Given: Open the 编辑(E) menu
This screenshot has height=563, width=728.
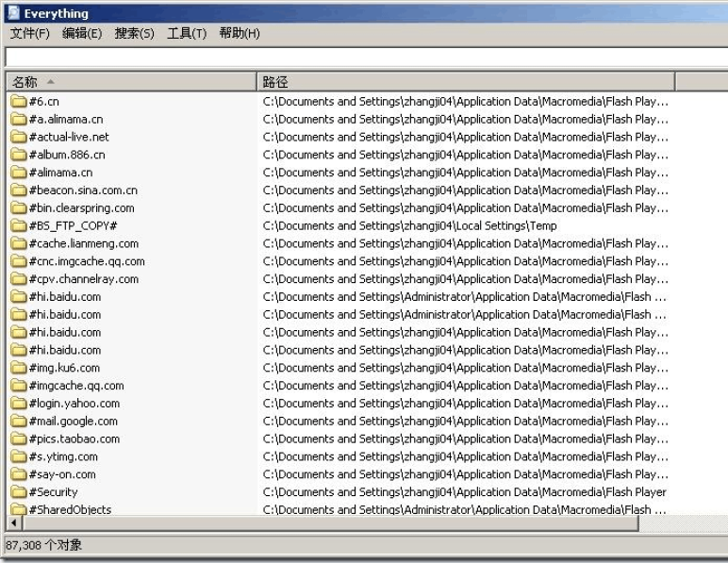Looking at the screenshot, I should [82, 33].
